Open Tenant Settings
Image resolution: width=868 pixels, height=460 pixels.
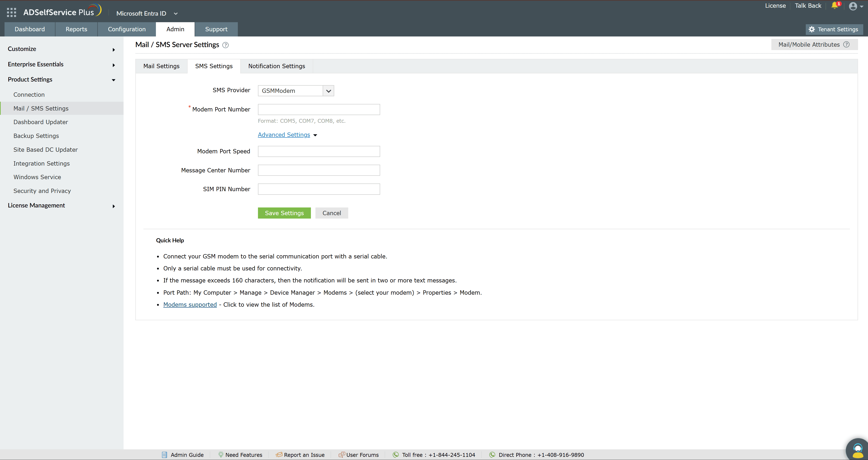tap(834, 29)
